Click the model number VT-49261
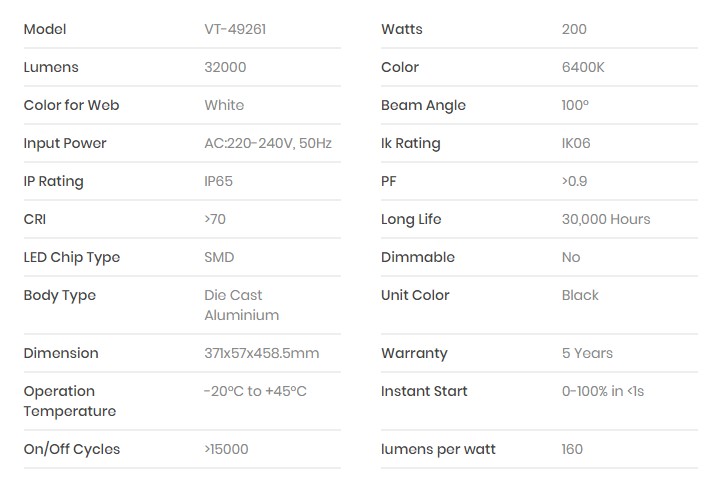 click(x=235, y=29)
